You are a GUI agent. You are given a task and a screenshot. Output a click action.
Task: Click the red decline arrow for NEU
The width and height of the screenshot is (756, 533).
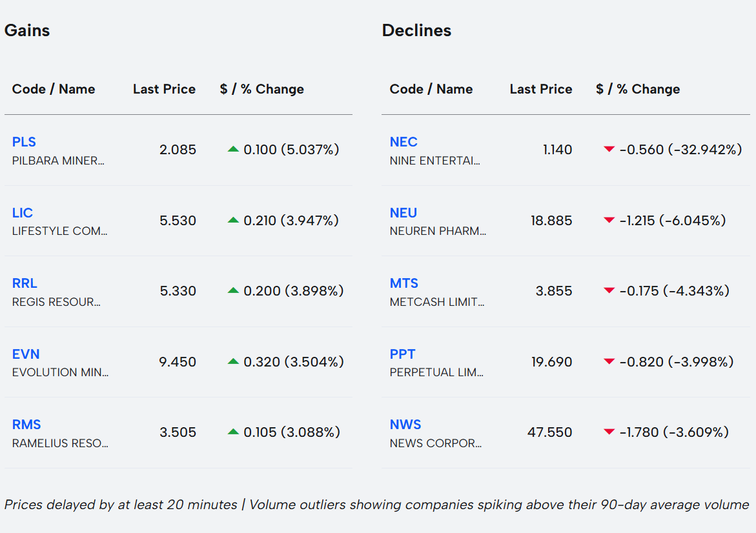609,221
